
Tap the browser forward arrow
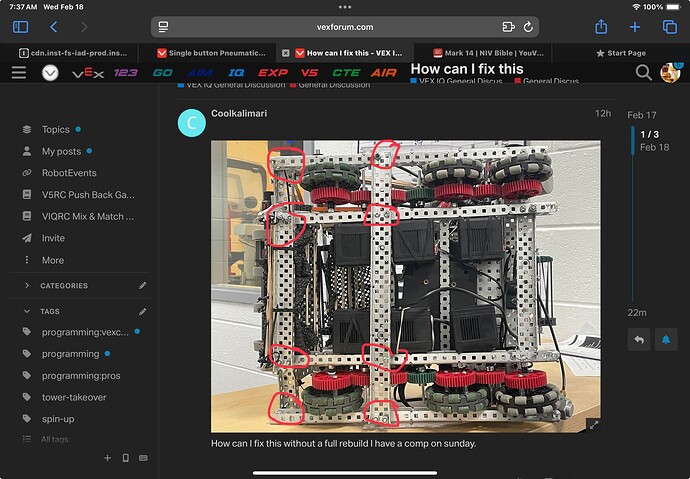84,27
